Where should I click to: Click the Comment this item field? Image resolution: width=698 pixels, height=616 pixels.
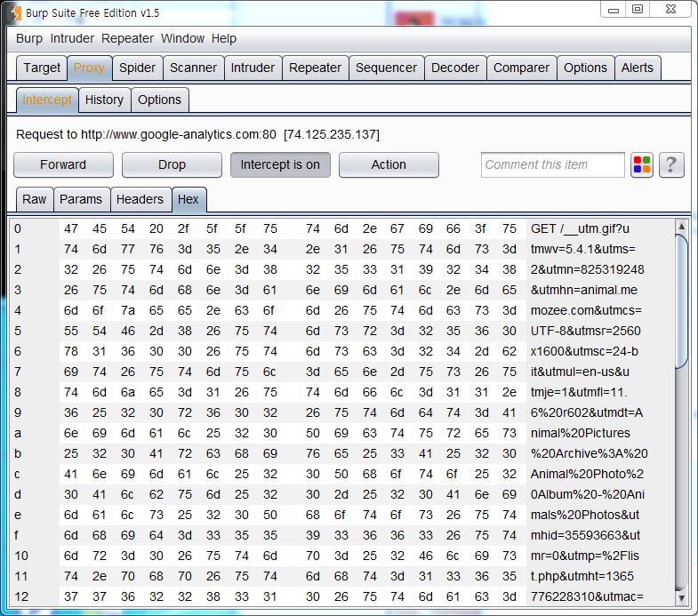(552, 164)
